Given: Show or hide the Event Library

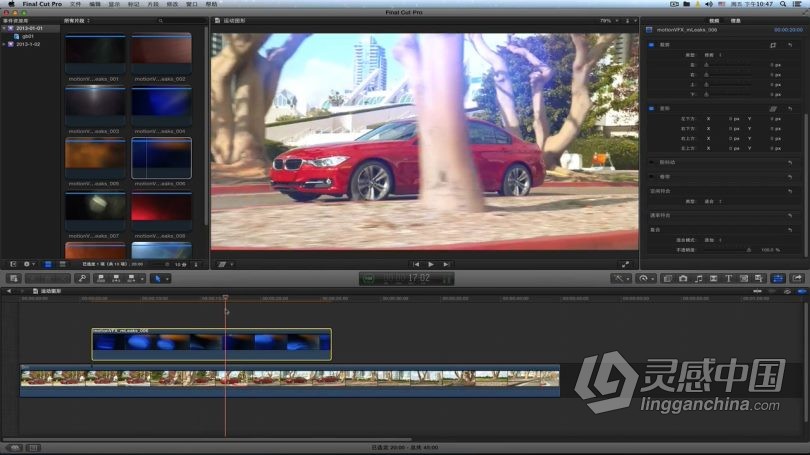Looking at the screenshot, I should [x=13, y=264].
